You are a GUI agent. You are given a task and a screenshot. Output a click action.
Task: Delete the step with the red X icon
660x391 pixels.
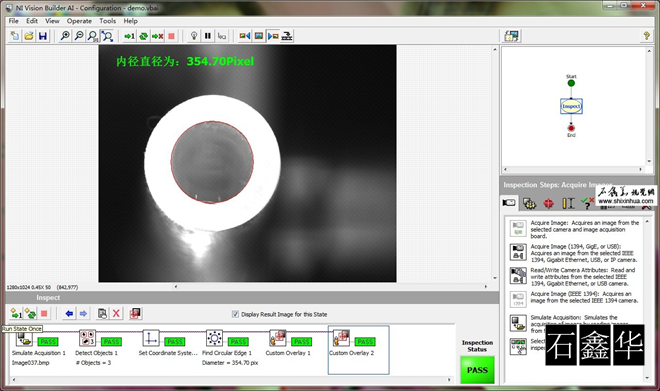(116, 314)
